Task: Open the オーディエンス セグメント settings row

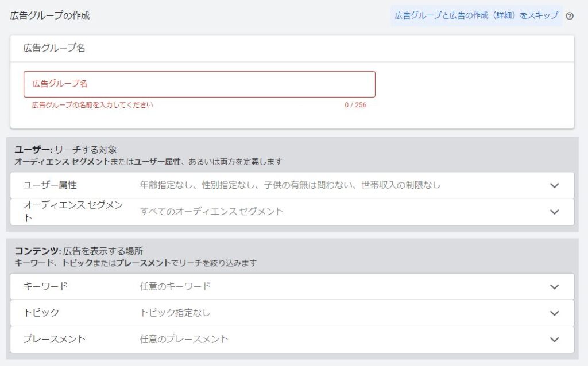Action: 287,212
